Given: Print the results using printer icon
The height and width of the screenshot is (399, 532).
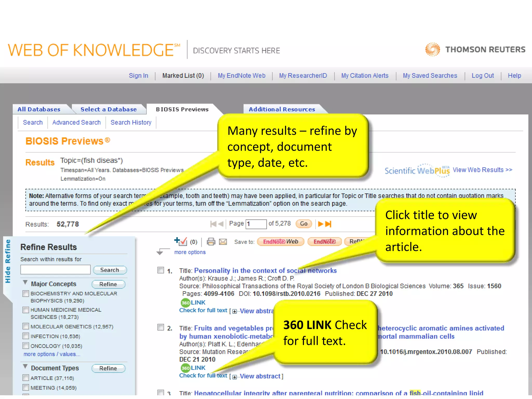Looking at the screenshot, I should click(x=211, y=242).
